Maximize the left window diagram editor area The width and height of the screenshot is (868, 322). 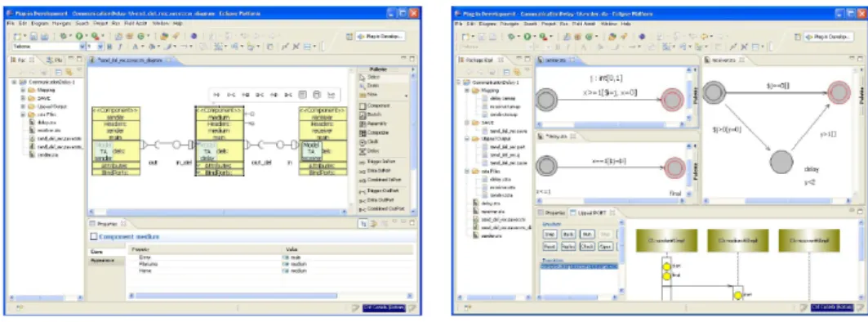point(412,59)
